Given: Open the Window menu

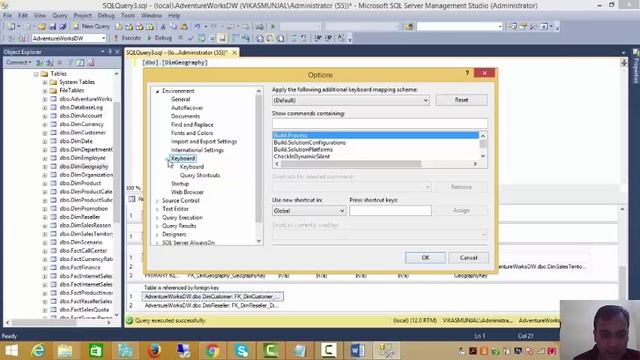Looking at the screenshot, I should point(151,16).
